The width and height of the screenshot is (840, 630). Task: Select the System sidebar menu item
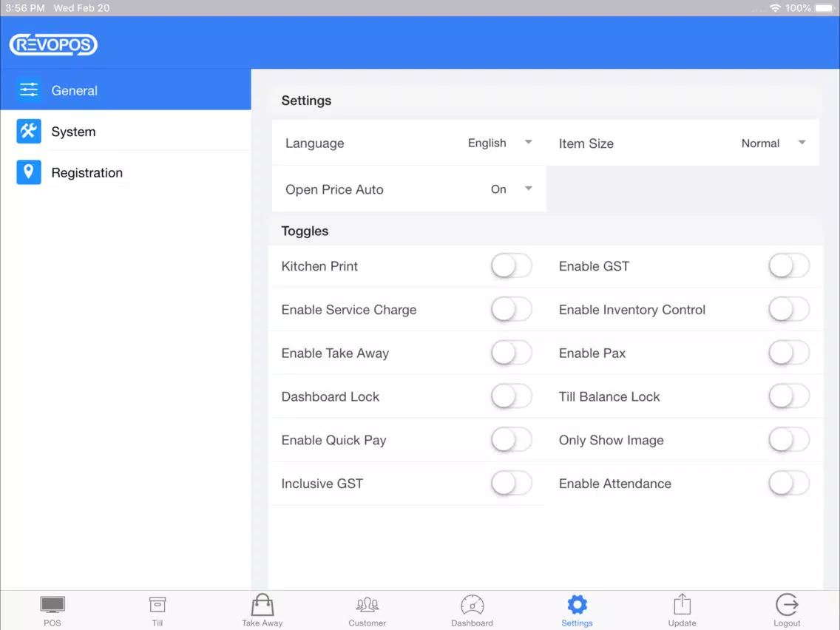pyautogui.click(x=126, y=132)
